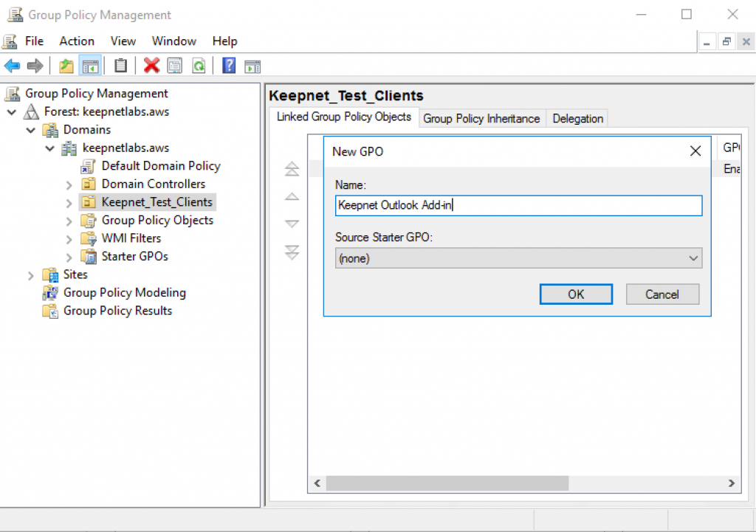The height and width of the screenshot is (532, 756).
Task: Open the Window menu
Action: pos(174,41)
